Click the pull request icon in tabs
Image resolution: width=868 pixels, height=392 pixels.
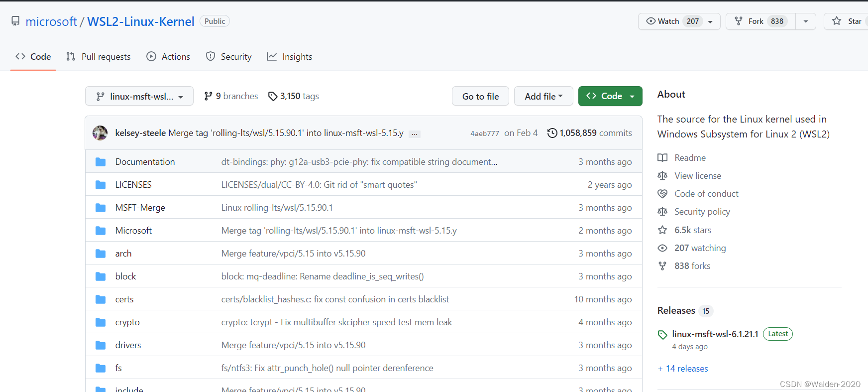point(71,56)
